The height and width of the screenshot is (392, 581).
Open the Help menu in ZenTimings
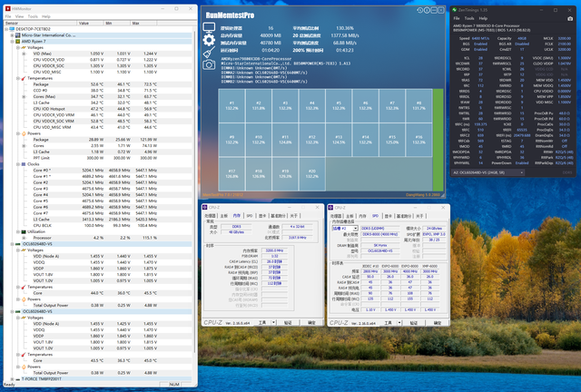click(x=485, y=17)
